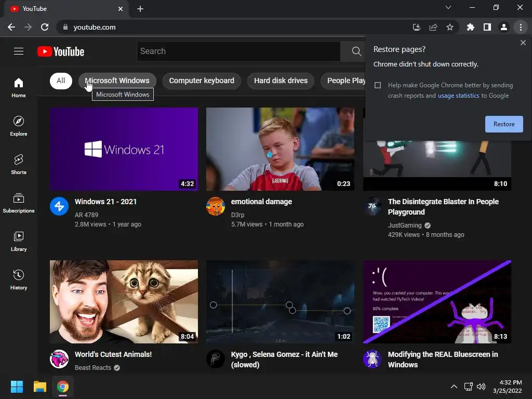Open emotional damage video title
The image size is (532, 399).
(262, 202)
